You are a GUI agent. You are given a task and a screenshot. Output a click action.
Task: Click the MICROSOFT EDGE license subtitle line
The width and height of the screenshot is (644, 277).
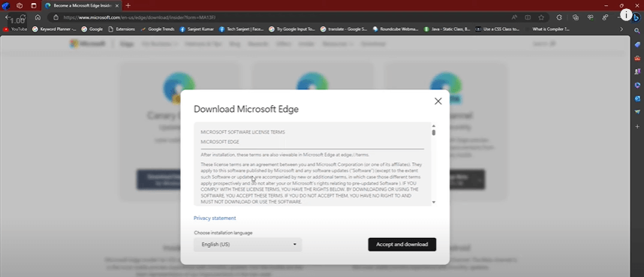click(x=220, y=142)
